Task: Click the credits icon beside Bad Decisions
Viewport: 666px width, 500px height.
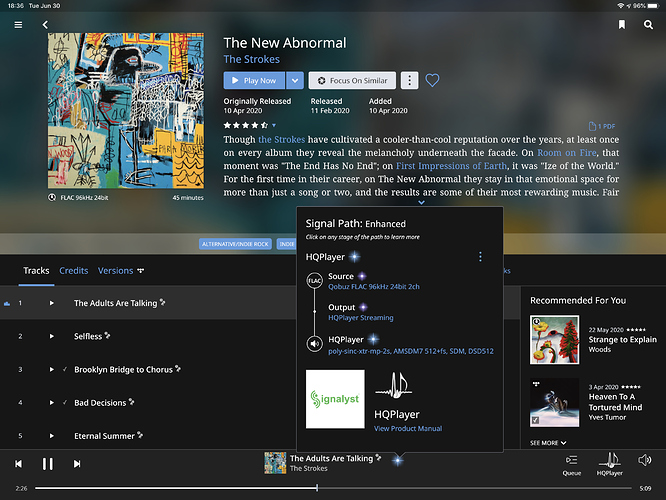Action: point(132,401)
